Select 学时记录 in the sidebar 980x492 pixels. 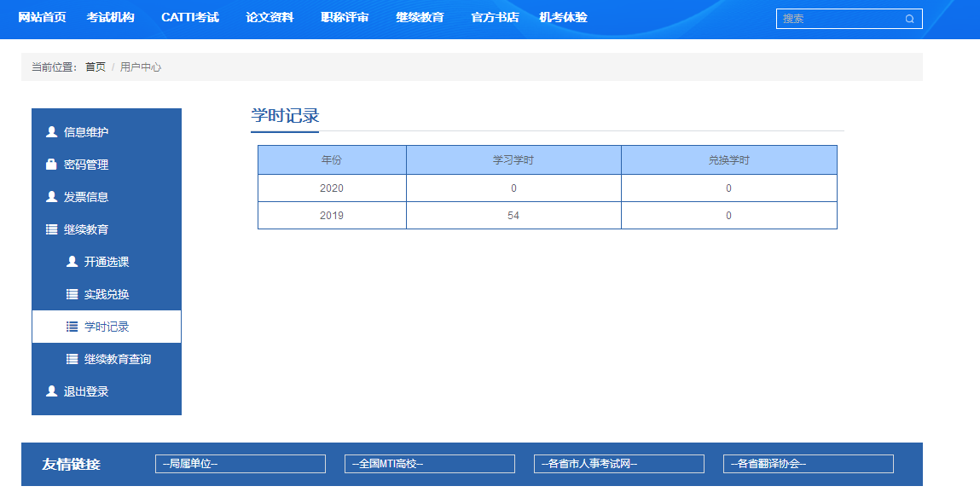pos(107,327)
